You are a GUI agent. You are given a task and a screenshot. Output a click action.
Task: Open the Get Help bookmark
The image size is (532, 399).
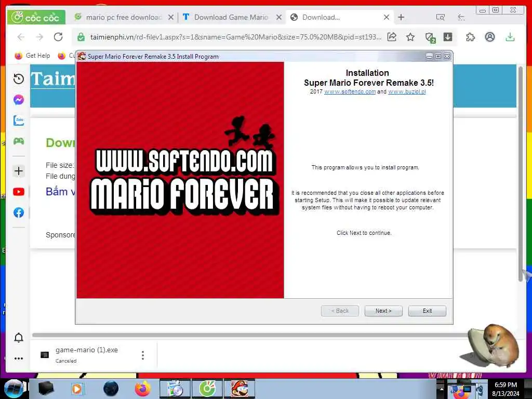pos(33,56)
